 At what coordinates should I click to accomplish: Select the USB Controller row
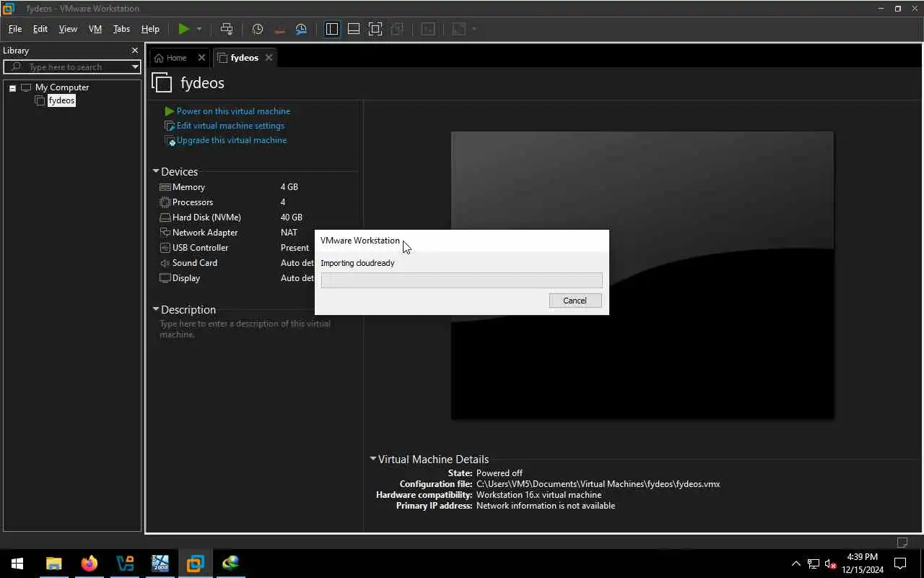(x=236, y=248)
